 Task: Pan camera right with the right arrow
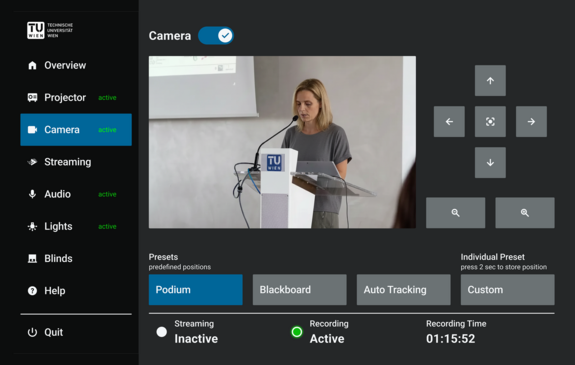(x=531, y=122)
